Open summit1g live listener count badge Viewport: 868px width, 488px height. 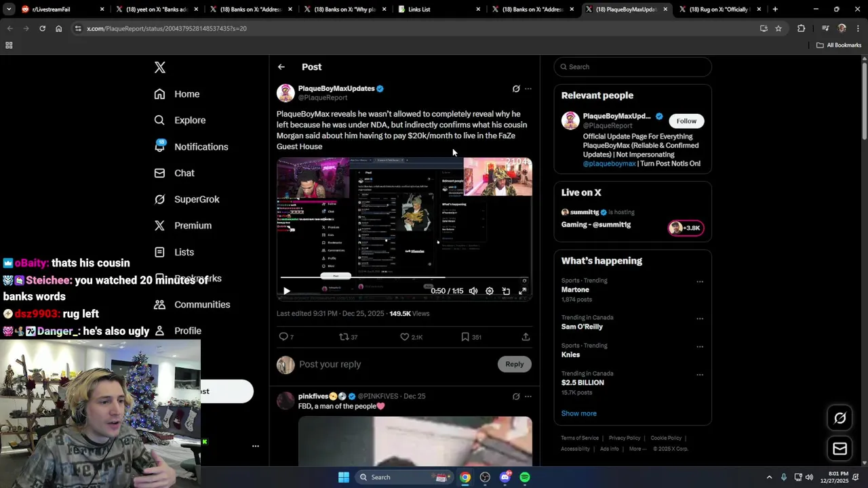[x=686, y=228]
